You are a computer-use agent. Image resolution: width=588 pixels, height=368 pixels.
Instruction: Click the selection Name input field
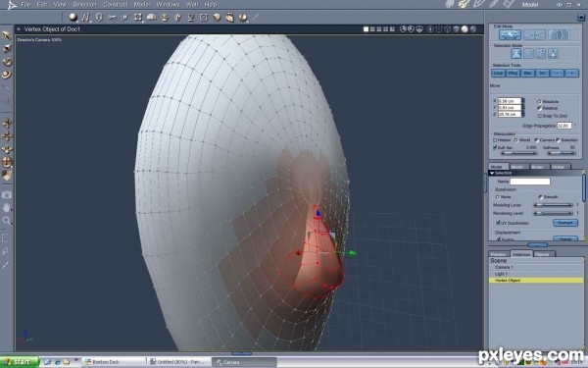530,182
